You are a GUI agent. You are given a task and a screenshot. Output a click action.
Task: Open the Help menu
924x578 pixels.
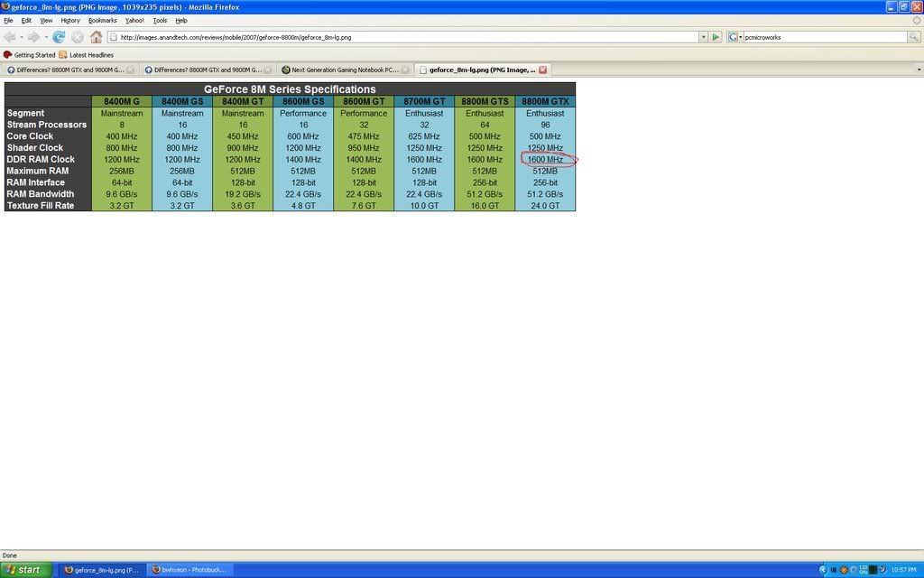tap(181, 21)
